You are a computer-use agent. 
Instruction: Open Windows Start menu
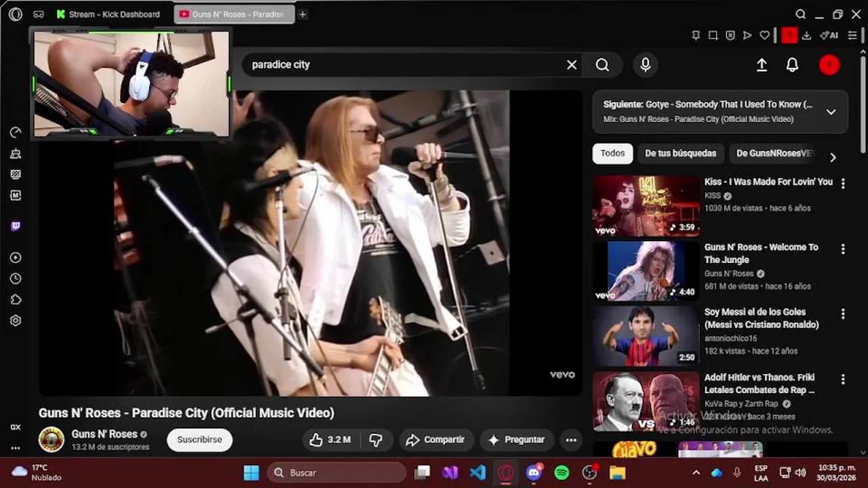[251, 472]
